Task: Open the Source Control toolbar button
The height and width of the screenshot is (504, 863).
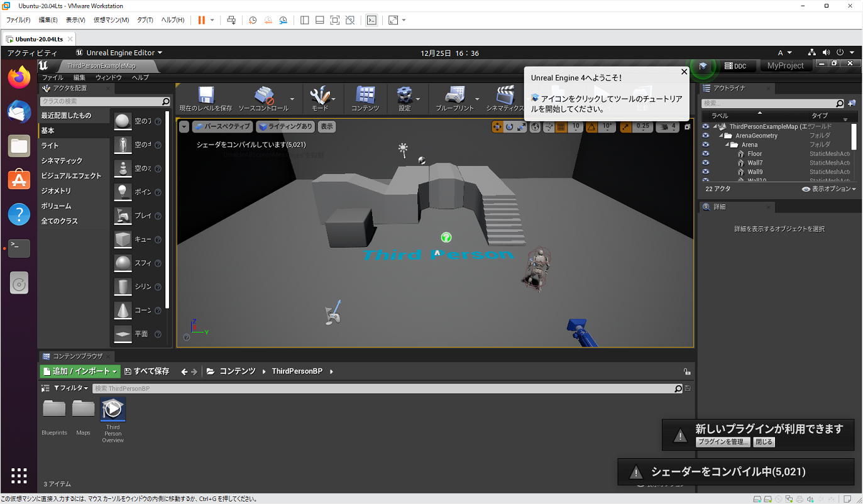Action: click(x=263, y=99)
